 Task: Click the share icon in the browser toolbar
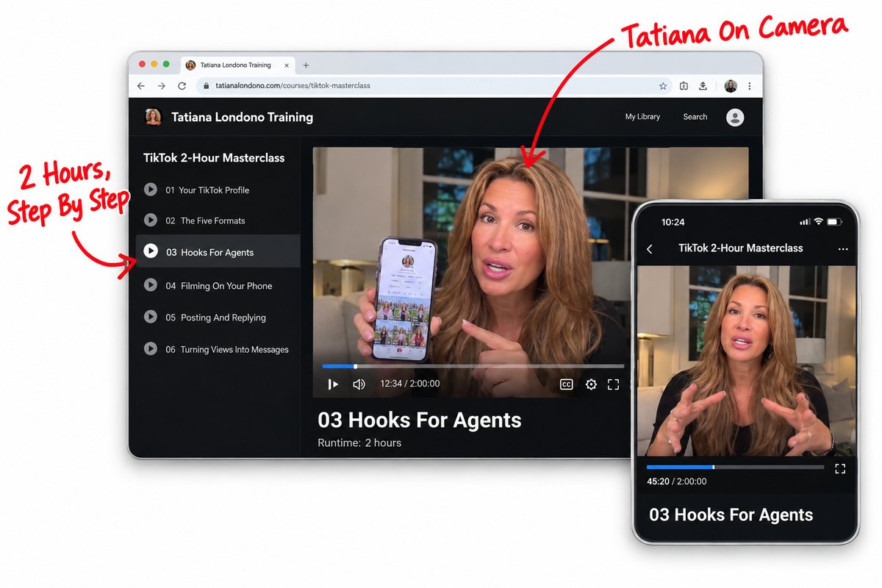click(703, 86)
